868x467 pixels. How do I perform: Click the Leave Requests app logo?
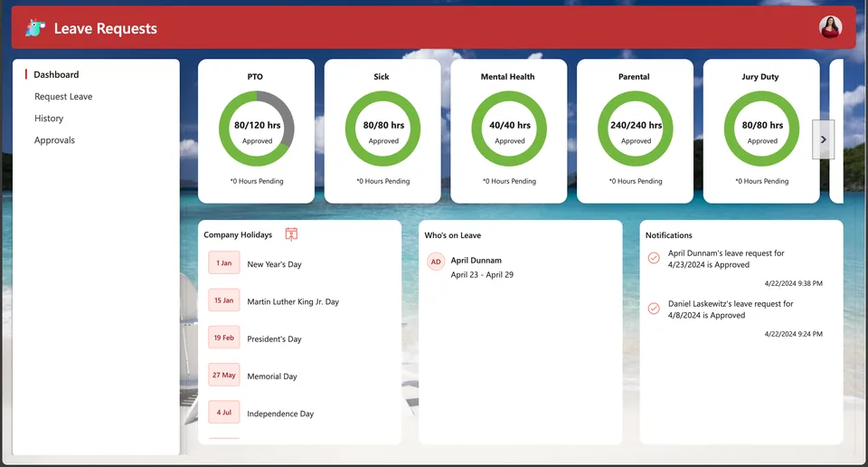coord(35,28)
